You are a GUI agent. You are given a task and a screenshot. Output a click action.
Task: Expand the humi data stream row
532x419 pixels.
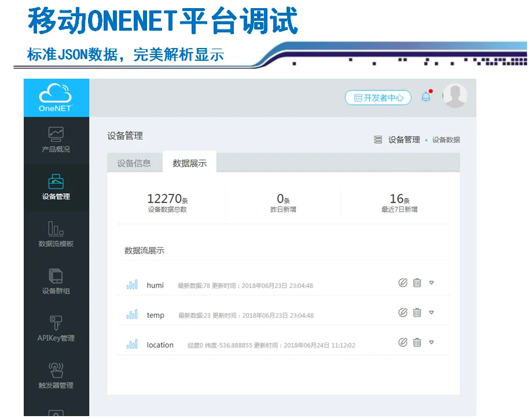(432, 282)
